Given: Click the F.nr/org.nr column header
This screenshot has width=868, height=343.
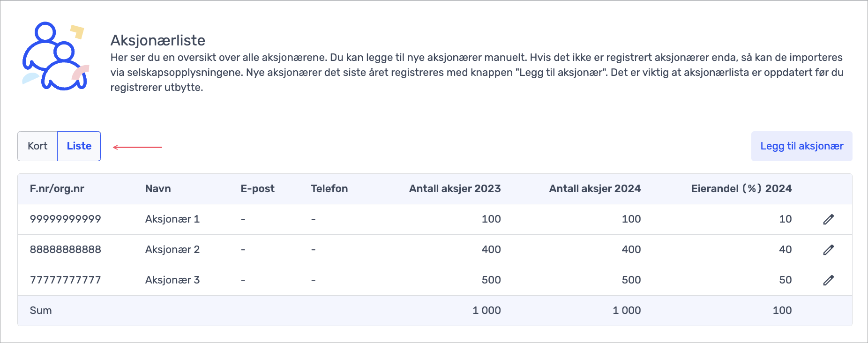Looking at the screenshot, I should [57, 189].
